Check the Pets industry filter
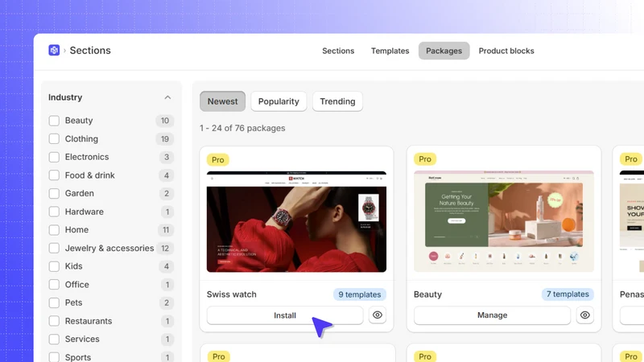644x362 pixels. click(54, 302)
